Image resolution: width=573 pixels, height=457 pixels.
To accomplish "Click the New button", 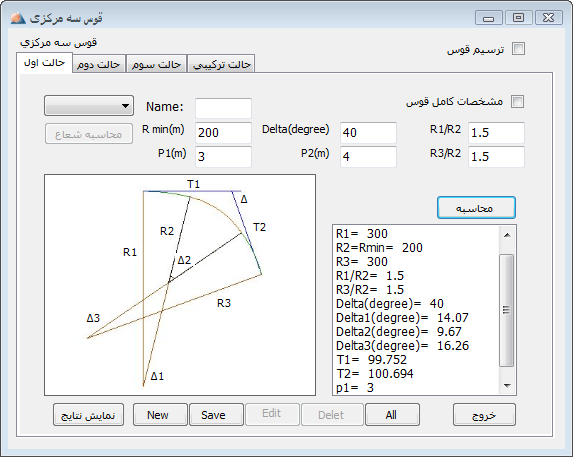I will tap(160, 415).
